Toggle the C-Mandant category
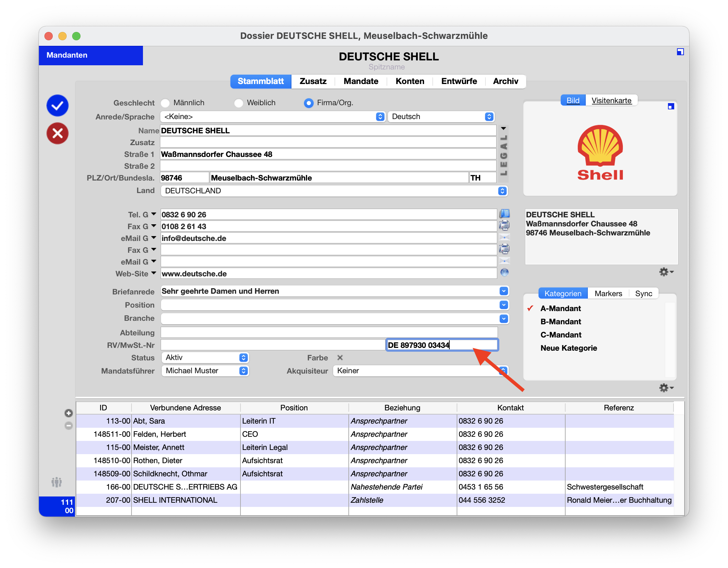This screenshot has width=728, height=568. click(x=561, y=335)
